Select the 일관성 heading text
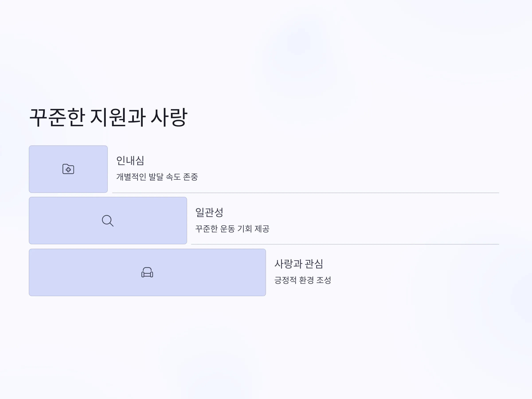Screen dimensions: 532x399 (209, 212)
